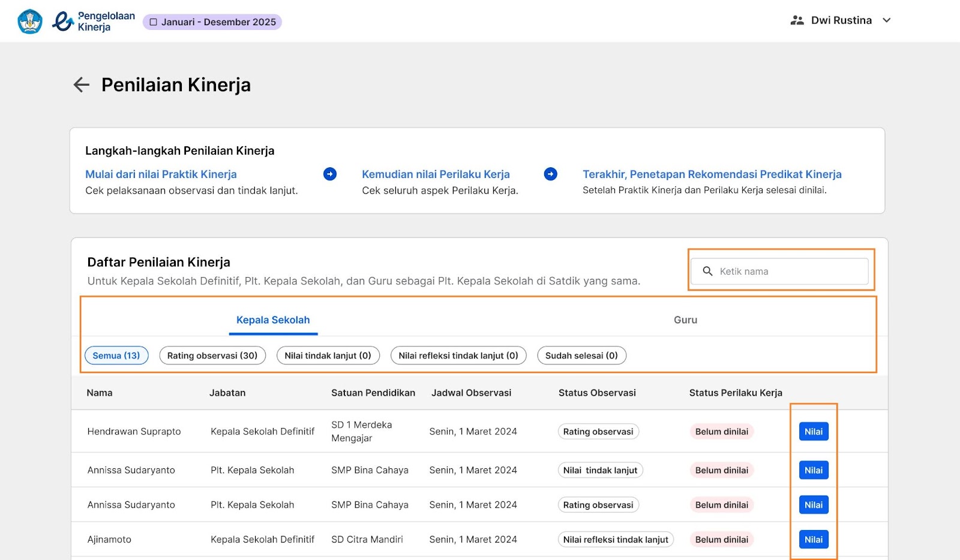Filter by Nilai refleksi tindak lanjut (0)
The height and width of the screenshot is (560, 960).
pyautogui.click(x=458, y=356)
